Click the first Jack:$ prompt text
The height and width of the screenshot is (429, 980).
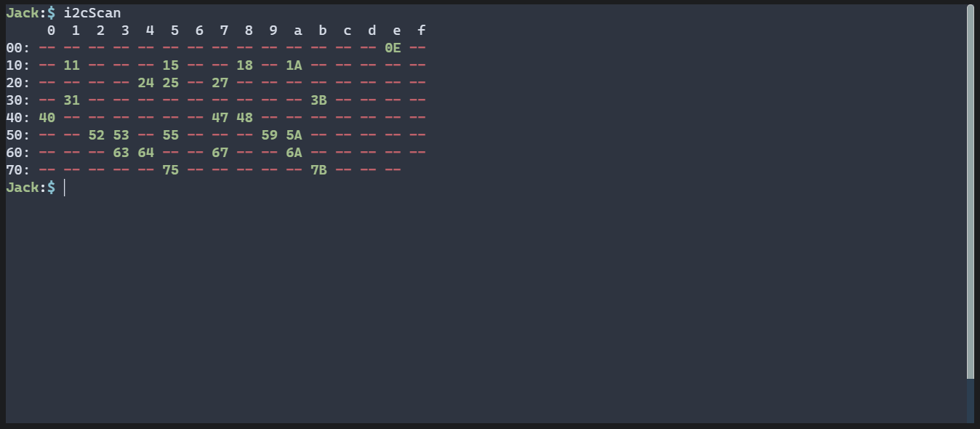[31, 13]
